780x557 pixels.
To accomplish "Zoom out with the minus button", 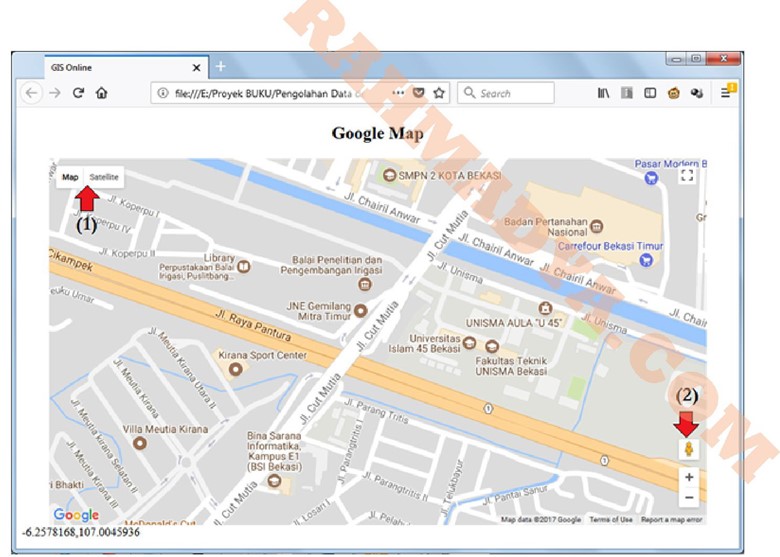I will (689, 497).
